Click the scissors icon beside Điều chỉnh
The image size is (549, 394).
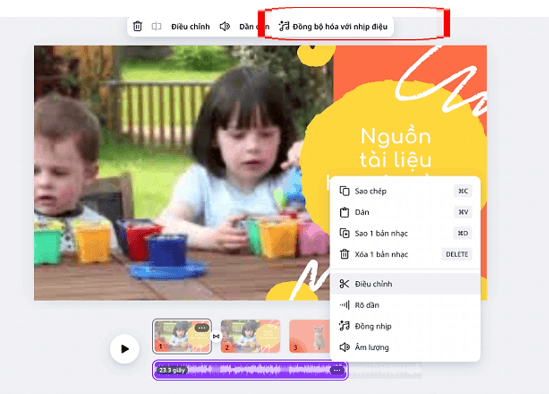tap(344, 284)
